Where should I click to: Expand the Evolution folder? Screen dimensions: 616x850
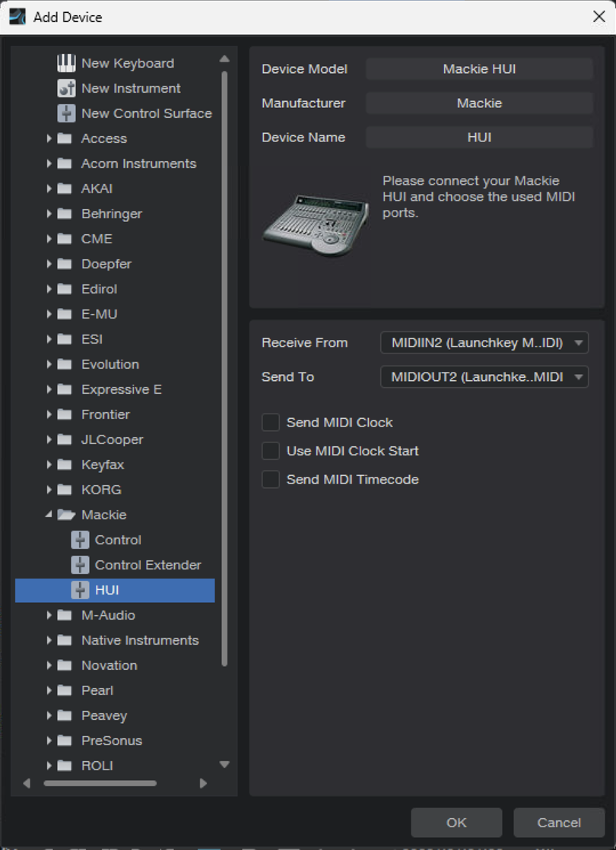click(x=49, y=364)
